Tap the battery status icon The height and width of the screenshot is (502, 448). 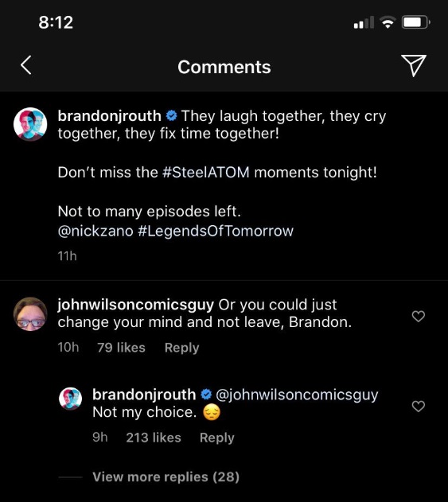(x=415, y=22)
